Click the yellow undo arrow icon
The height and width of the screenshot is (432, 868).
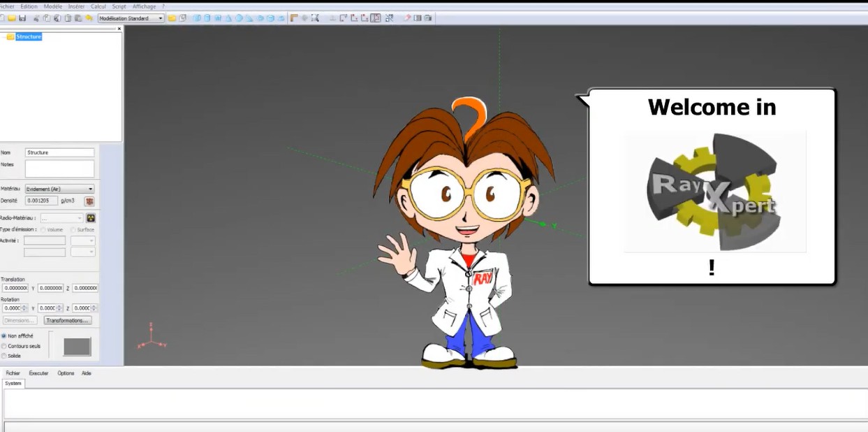click(89, 18)
